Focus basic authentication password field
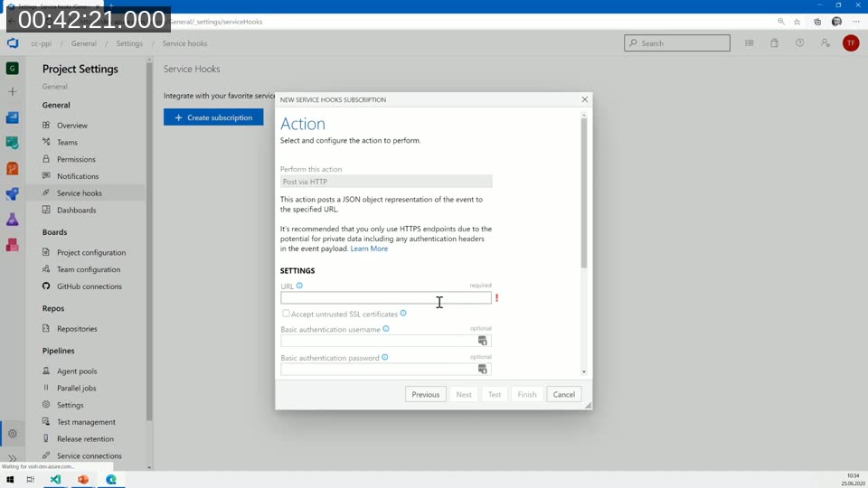 click(x=386, y=369)
